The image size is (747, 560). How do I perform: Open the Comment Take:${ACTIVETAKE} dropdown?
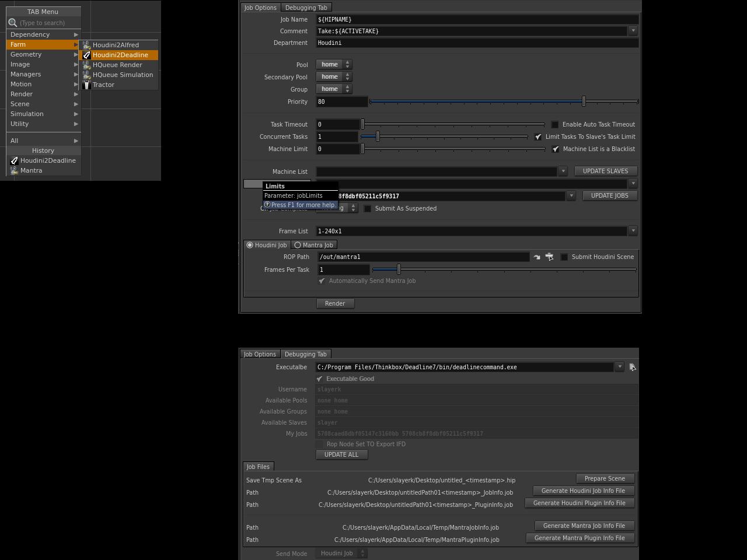click(633, 31)
